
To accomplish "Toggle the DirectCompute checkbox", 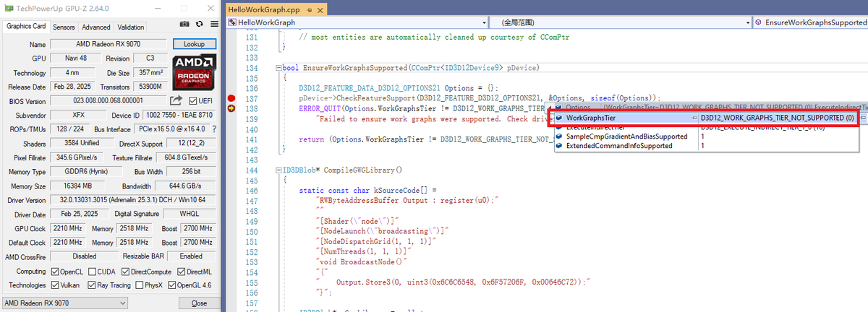I will click(x=125, y=272).
